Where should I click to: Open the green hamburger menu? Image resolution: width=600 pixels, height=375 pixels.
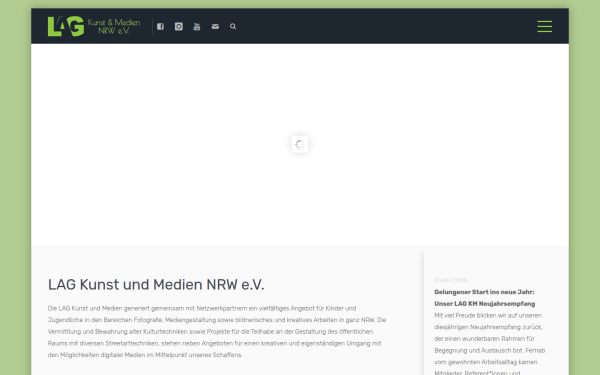[545, 26]
